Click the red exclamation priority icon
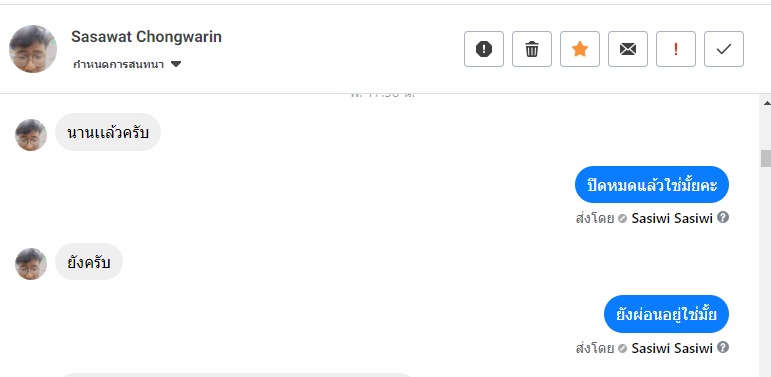 [x=676, y=49]
